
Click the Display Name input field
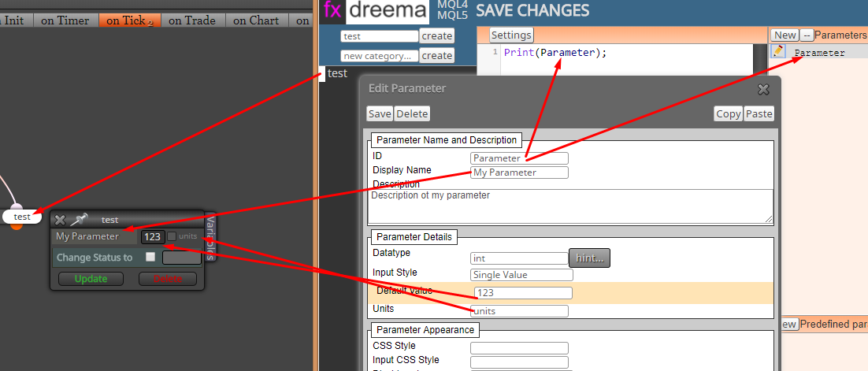(519, 173)
